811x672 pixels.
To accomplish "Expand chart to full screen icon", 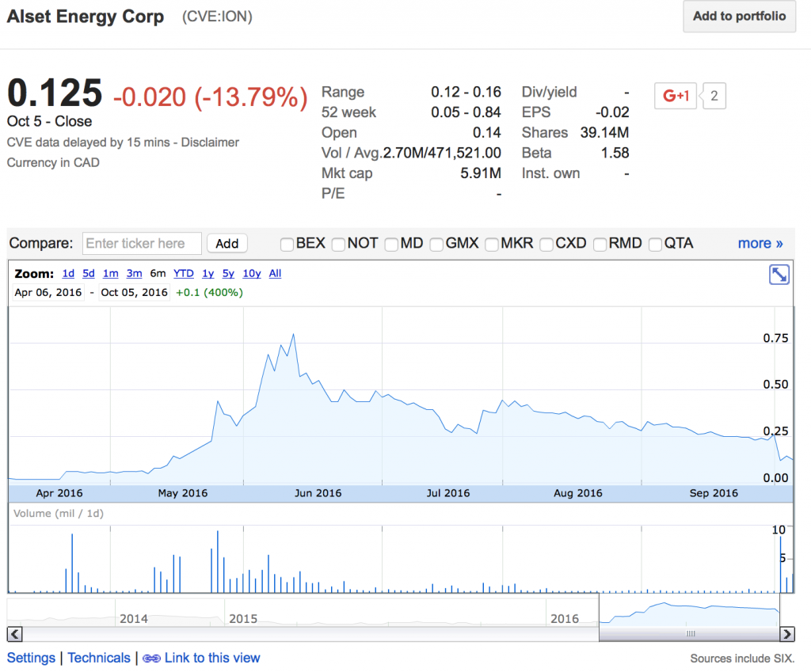I will pyautogui.click(x=779, y=275).
